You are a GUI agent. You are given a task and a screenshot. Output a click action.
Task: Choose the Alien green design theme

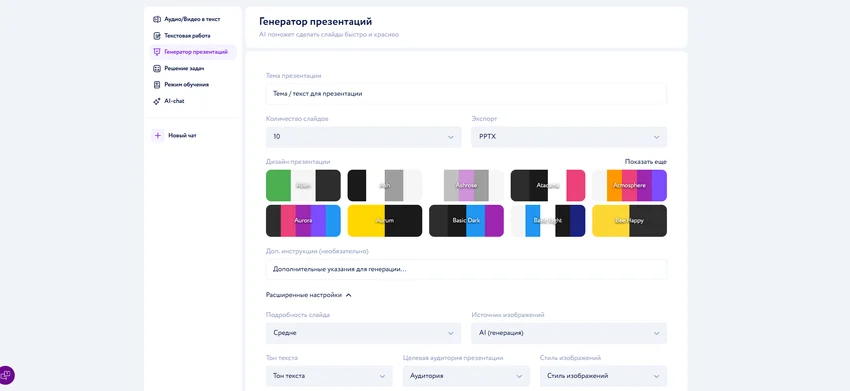click(303, 185)
